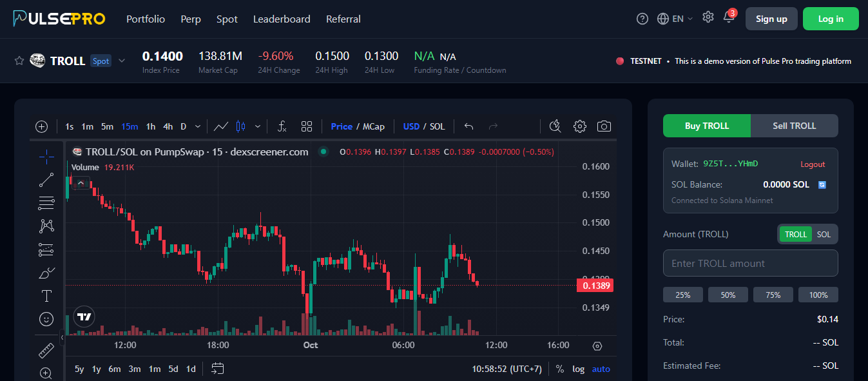868x381 pixels.
Task: Click the Sign up button
Action: pyautogui.click(x=771, y=19)
